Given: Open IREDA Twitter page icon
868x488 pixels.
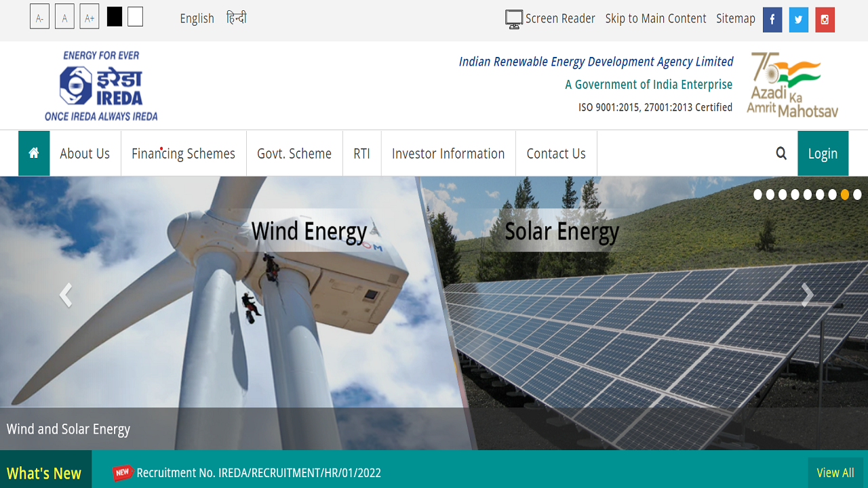Looking at the screenshot, I should 799,20.
